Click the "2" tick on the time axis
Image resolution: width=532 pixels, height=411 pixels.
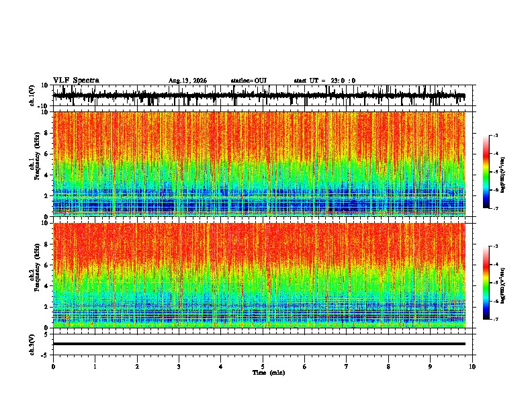click(137, 367)
